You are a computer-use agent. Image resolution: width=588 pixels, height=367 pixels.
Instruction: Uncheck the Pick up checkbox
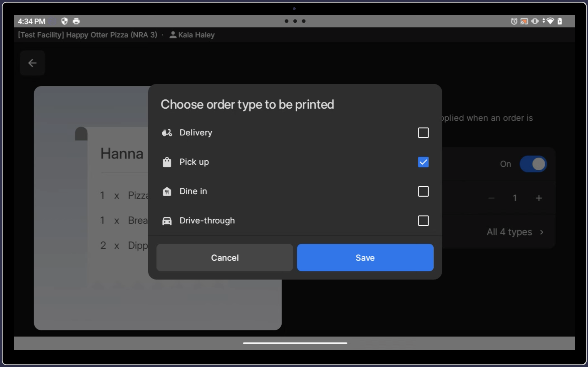[423, 162]
